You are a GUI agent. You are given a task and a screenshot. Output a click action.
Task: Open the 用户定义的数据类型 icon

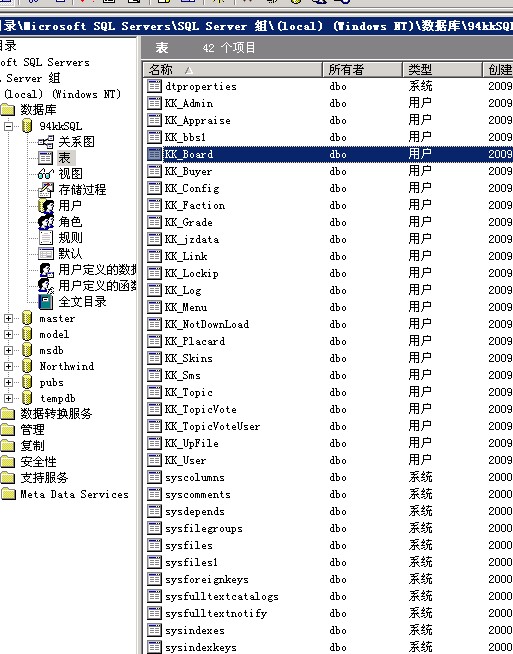[x=46, y=270]
